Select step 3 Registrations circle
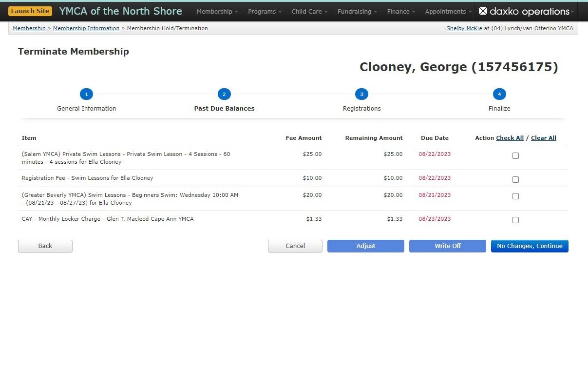The image size is (588, 366). [361, 94]
